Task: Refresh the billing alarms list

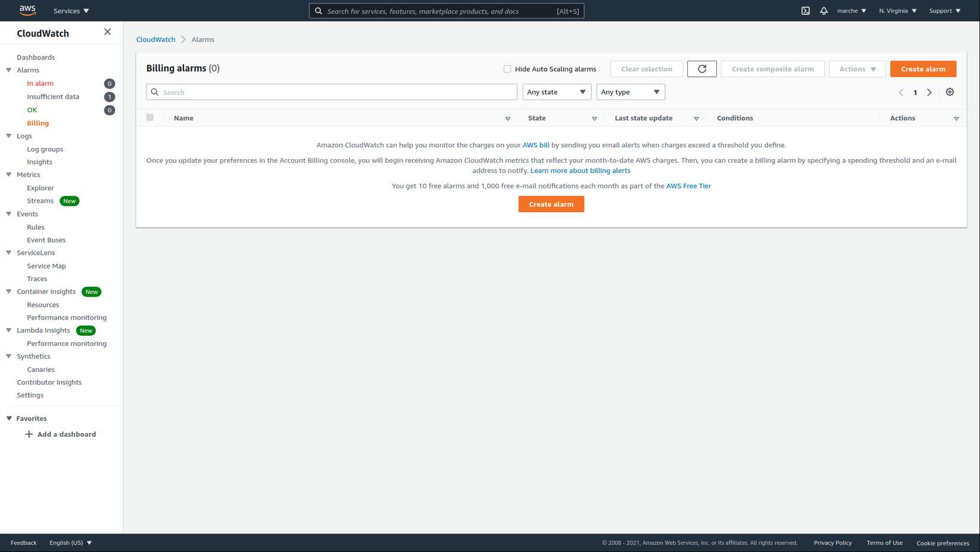Action: [702, 69]
